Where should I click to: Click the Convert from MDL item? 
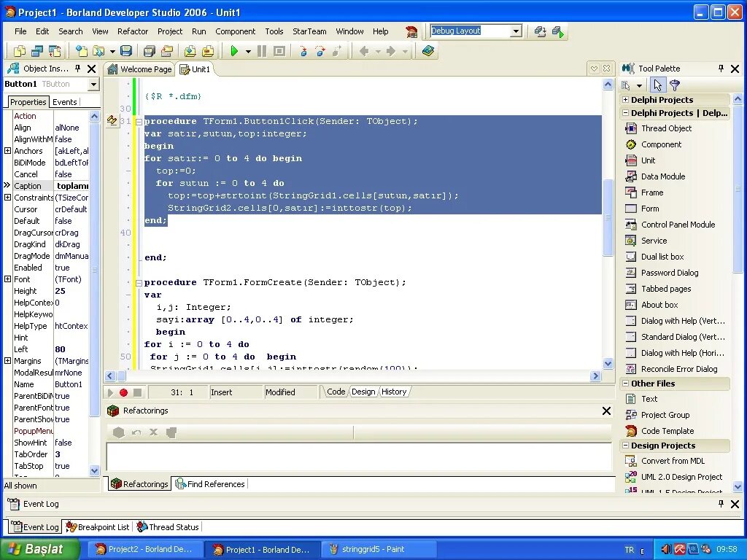pyautogui.click(x=673, y=461)
